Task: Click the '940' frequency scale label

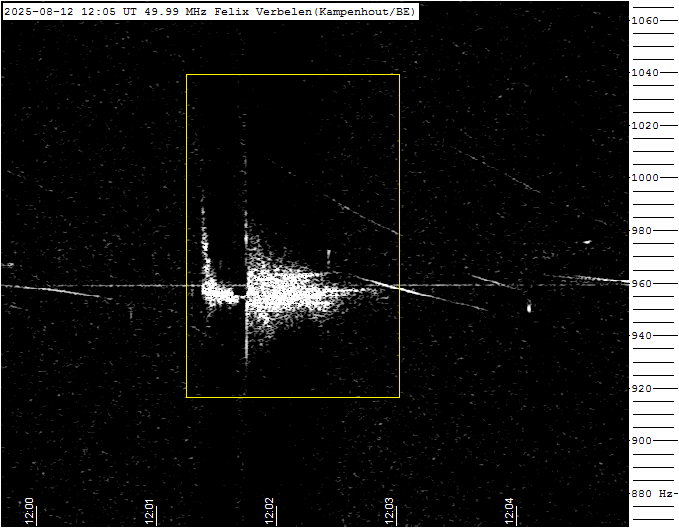Action: tap(642, 336)
